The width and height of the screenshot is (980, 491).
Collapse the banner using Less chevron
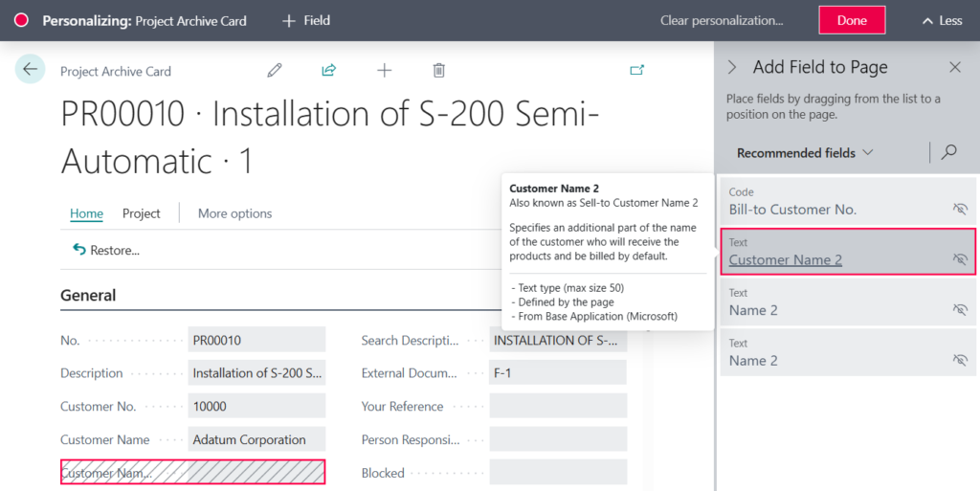(942, 20)
